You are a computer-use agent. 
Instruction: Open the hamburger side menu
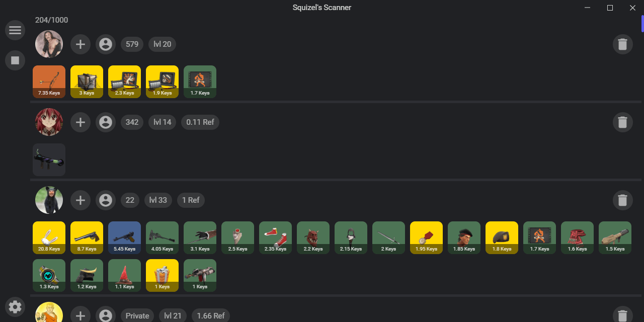[15, 30]
